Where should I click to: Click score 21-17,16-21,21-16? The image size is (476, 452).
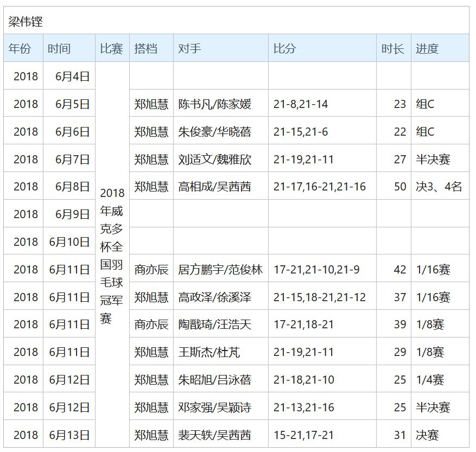click(320, 187)
